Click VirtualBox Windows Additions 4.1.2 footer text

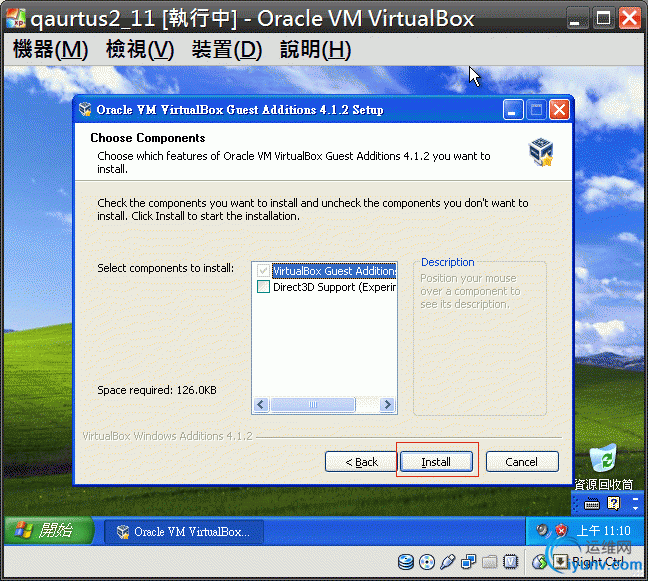pos(167,436)
